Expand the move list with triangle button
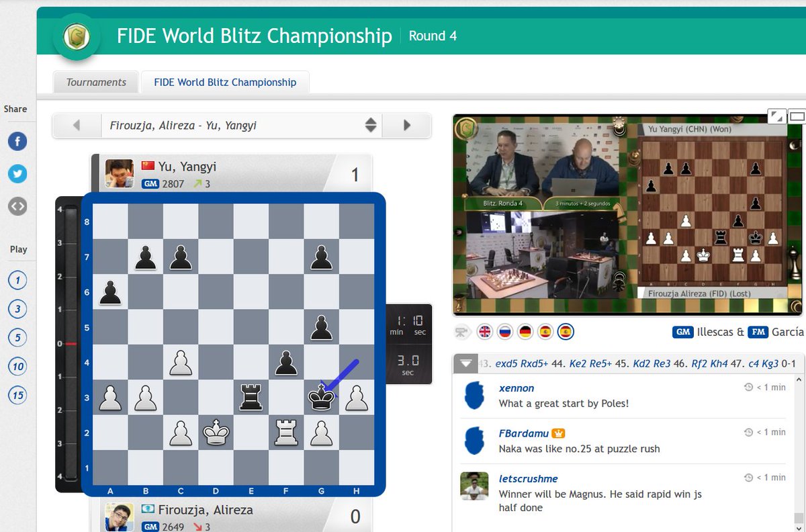The height and width of the screenshot is (532, 806). [465, 364]
